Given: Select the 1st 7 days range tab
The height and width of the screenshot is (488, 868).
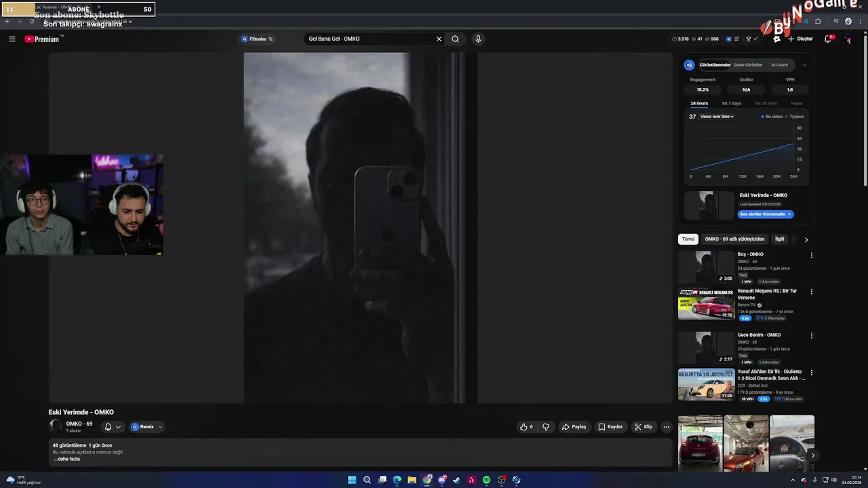Looking at the screenshot, I should click(731, 104).
